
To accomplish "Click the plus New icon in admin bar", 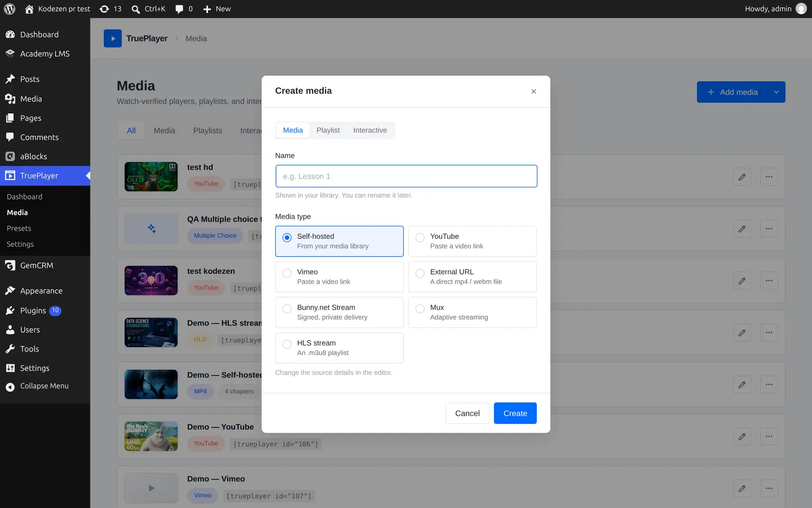I will [x=207, y=9].
